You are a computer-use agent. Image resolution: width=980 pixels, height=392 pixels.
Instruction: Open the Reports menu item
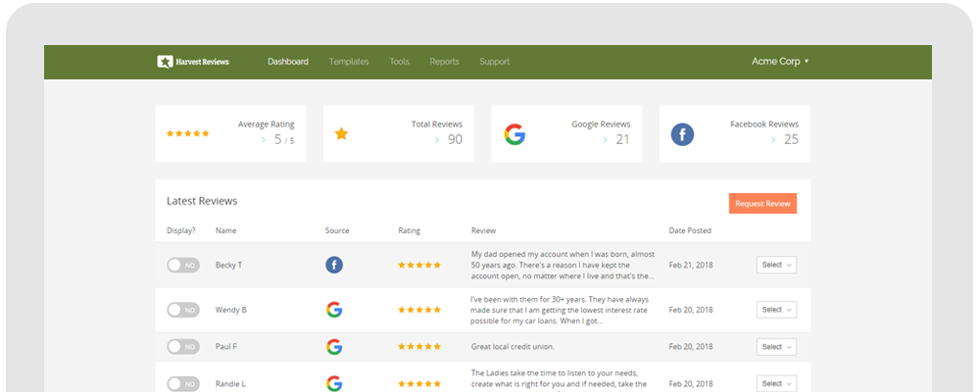pos(444,62)
